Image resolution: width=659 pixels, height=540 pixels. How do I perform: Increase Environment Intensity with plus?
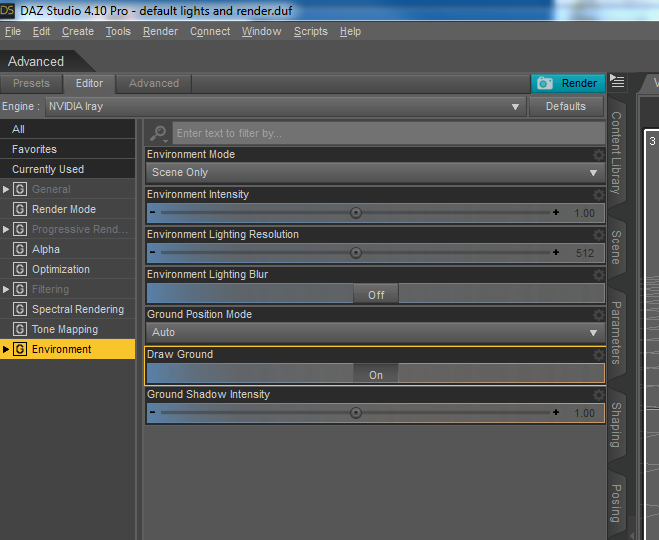point(556,213)
